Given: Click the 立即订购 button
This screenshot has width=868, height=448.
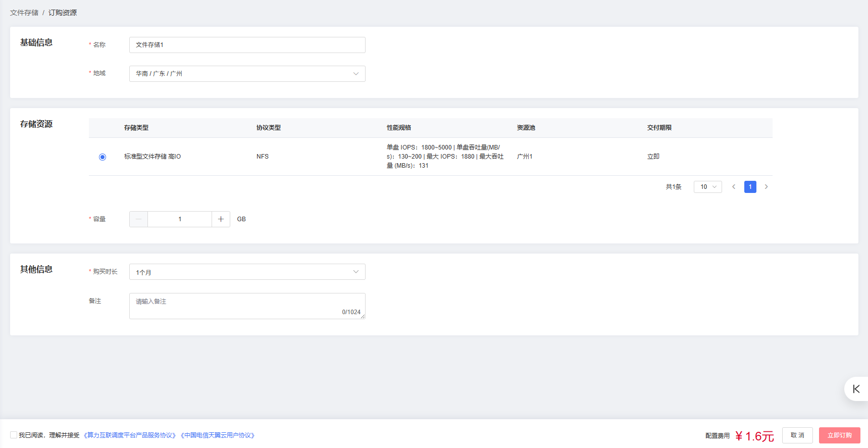Looking at the screenshot, I should tap(839, 435).
